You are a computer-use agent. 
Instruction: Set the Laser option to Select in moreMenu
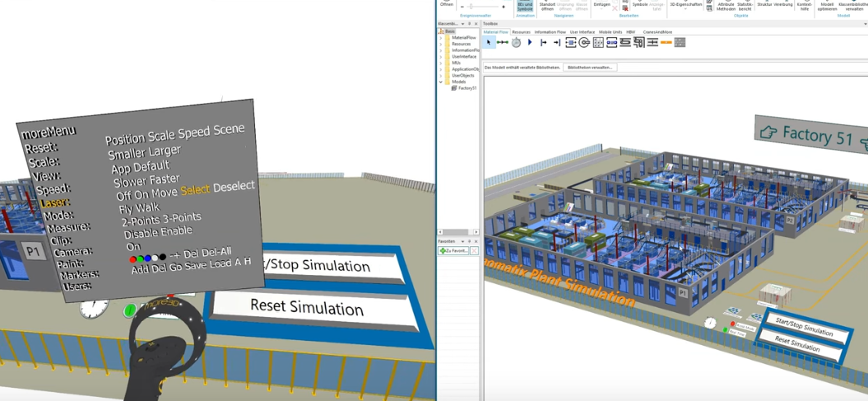[x=195, y=190]
